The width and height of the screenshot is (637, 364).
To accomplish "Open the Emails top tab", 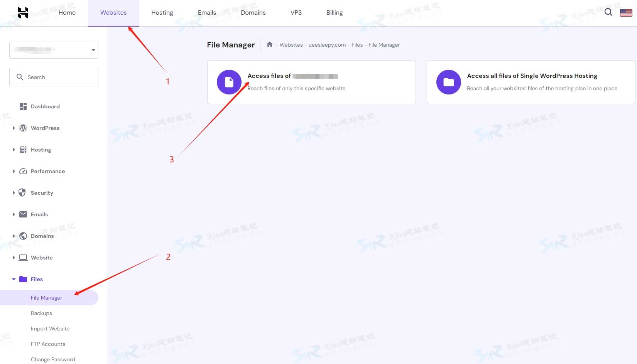I will (207, 13).
